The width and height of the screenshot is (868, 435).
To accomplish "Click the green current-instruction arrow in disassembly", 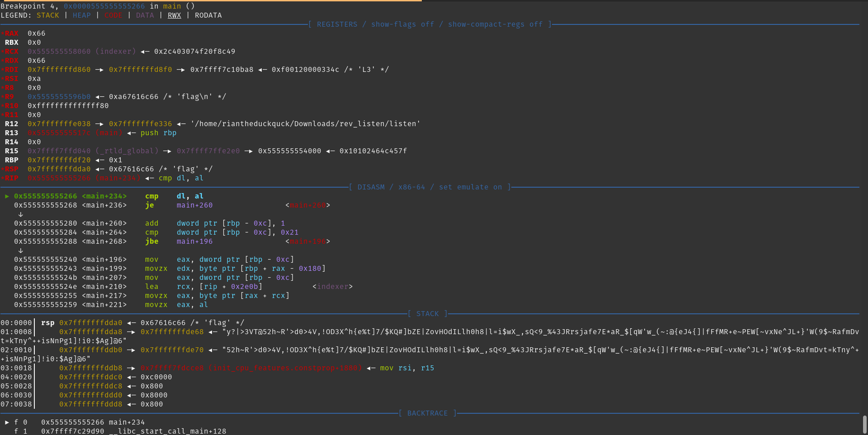I will [7, 196].
